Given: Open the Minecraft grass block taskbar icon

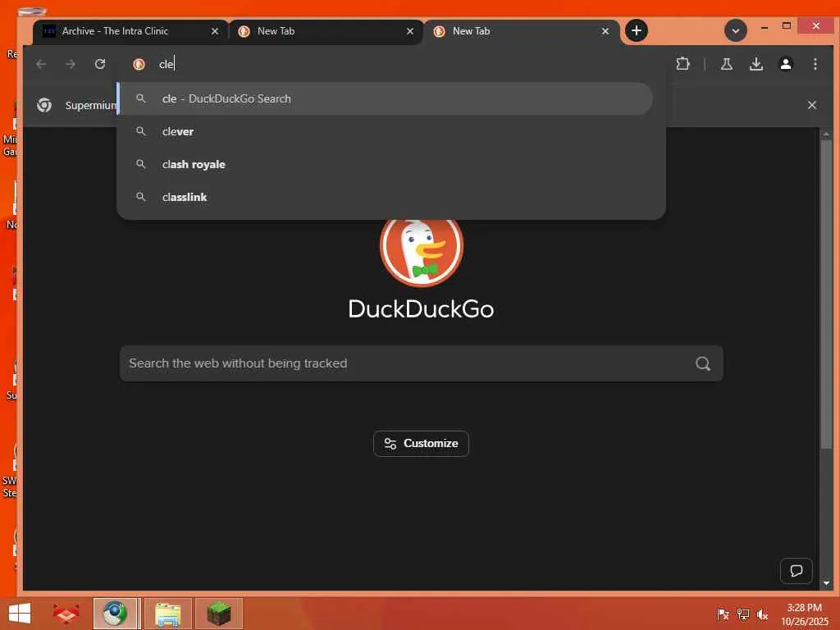Looking at the screenshot, I should point(218,614).
